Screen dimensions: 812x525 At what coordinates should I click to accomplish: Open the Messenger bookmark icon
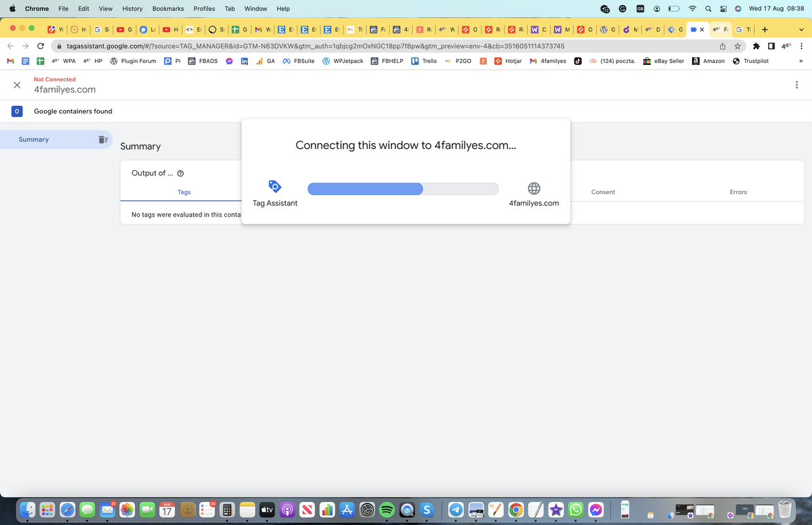tap(229, 61)
